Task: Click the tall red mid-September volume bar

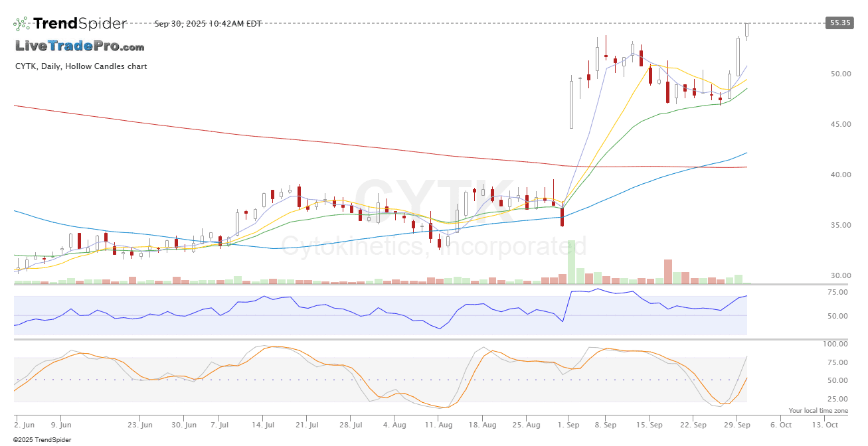Action: coord(667,272)
